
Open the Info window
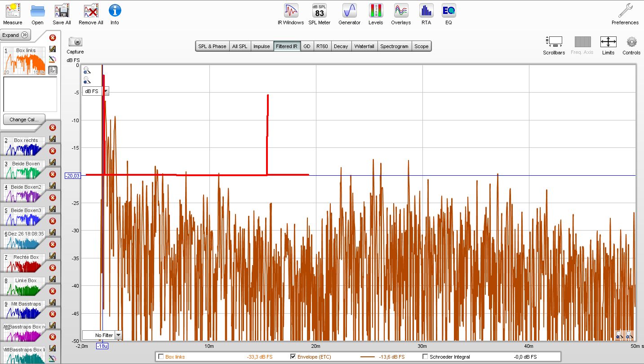(x=115, y=13)
